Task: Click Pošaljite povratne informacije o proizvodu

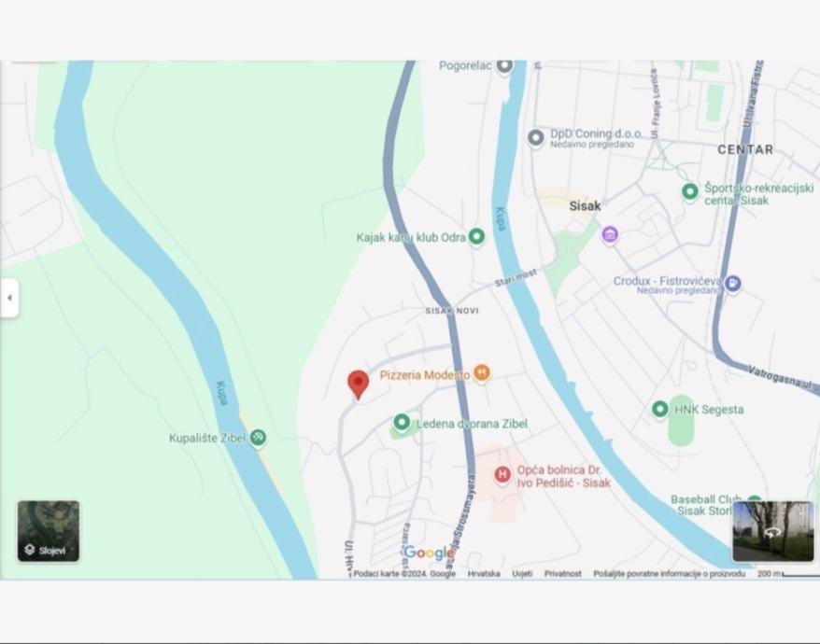Action: [670, 573]
